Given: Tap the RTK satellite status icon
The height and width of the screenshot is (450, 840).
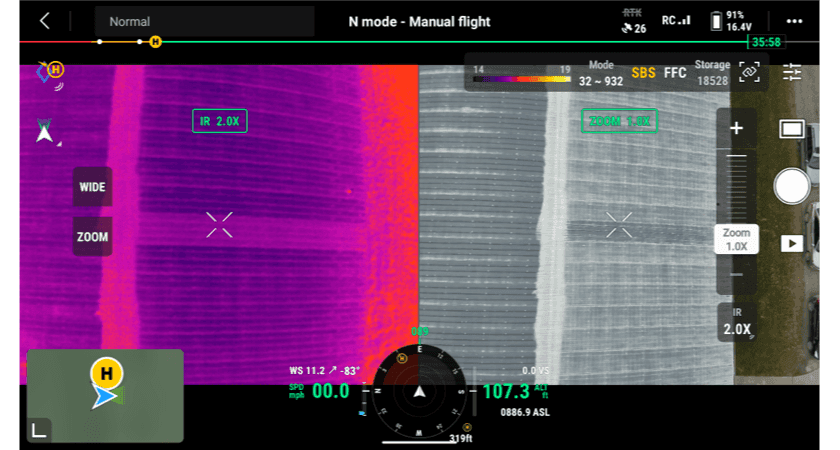Looking at the screenshot, I should 633,21.
